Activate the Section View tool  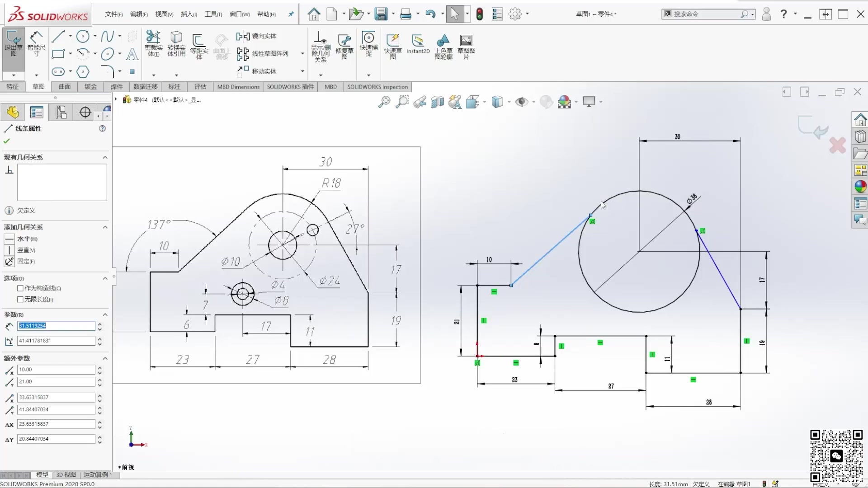point(438,102)
